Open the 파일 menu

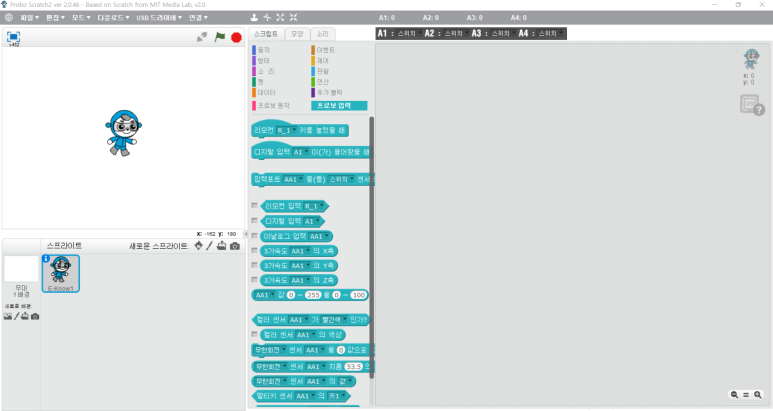pos(29,18)
